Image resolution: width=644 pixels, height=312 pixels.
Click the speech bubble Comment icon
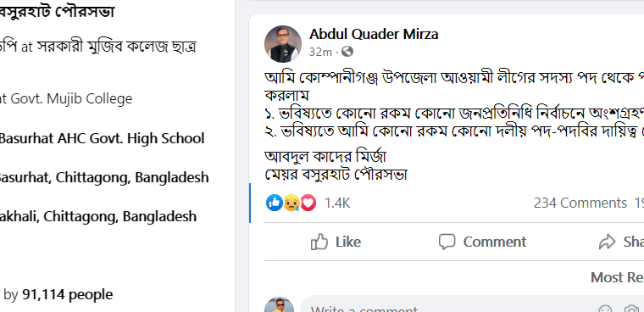point(447,242)
